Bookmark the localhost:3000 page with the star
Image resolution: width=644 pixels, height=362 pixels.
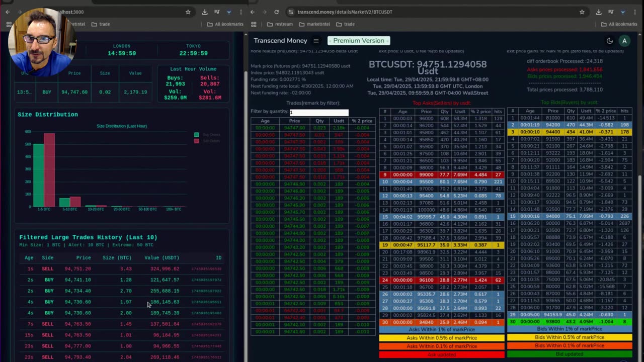click(x=188, y=12)
